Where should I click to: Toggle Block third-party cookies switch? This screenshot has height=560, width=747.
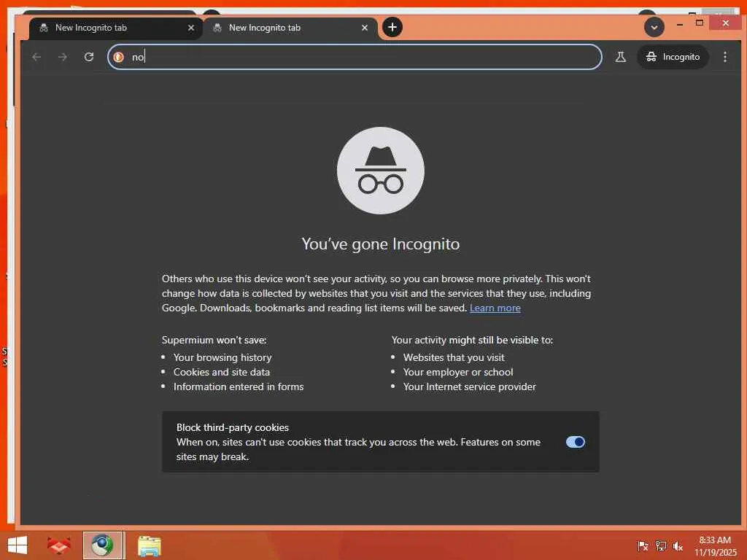tap(575, 442)
